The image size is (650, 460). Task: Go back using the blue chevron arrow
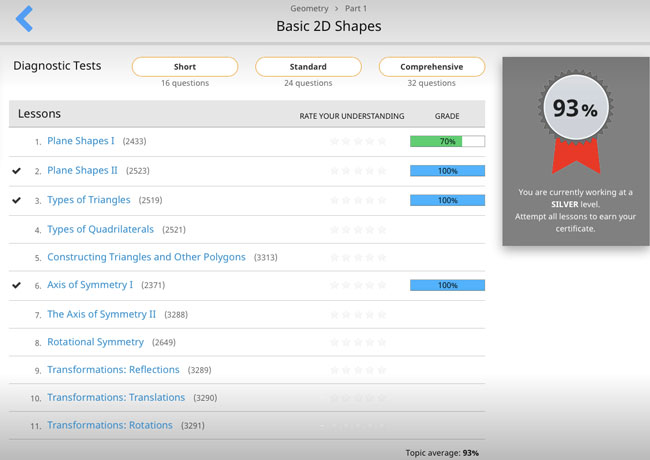24,19
